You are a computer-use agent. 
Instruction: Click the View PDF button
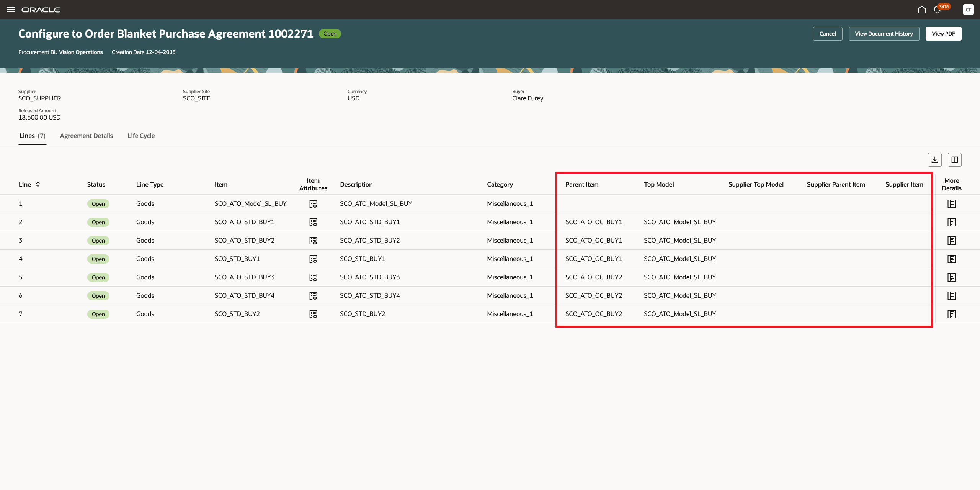tap(943, 34)
